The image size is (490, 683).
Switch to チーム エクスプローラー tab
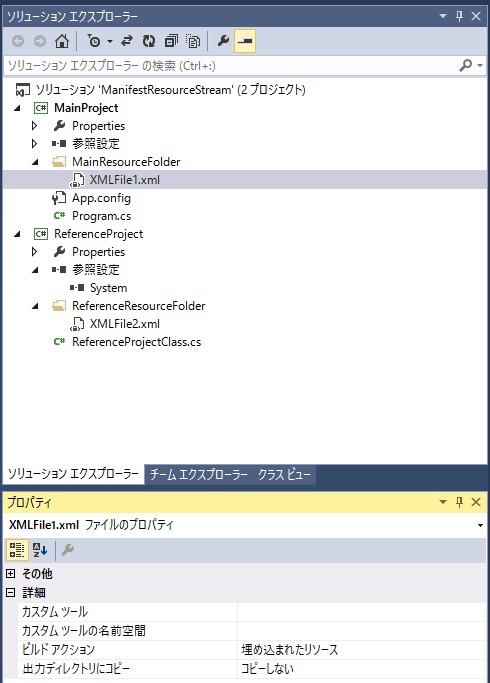[199, 475]
